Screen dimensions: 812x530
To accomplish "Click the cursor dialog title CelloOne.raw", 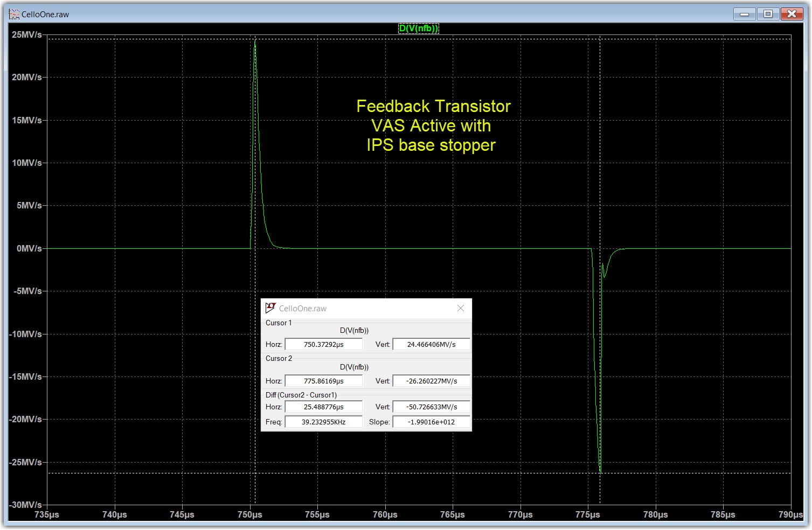I will (303, 309).
